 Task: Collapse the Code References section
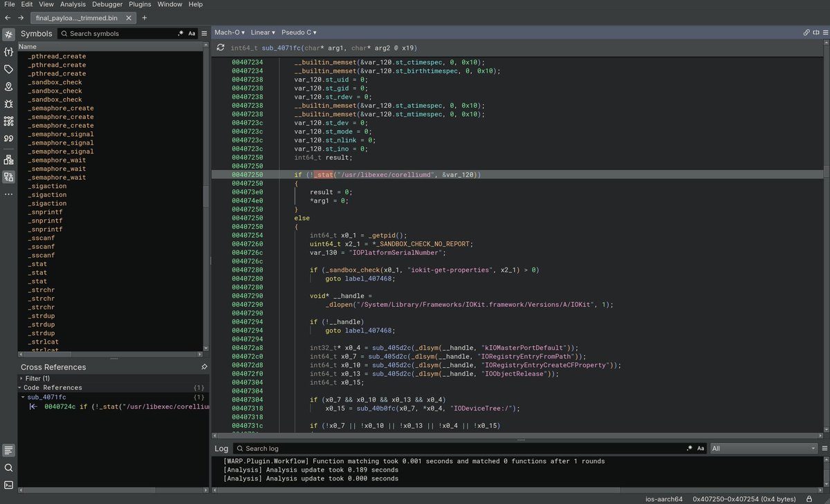pos(21,388)
